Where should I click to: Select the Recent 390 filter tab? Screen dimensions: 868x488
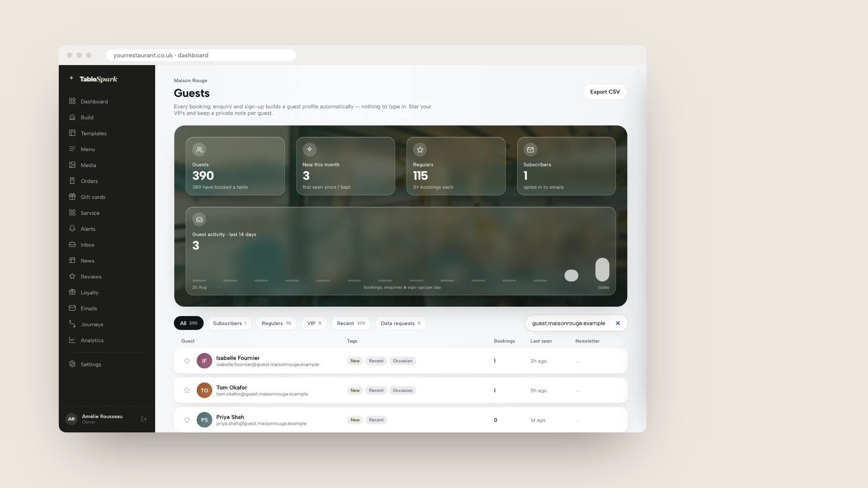pos(351,323)
